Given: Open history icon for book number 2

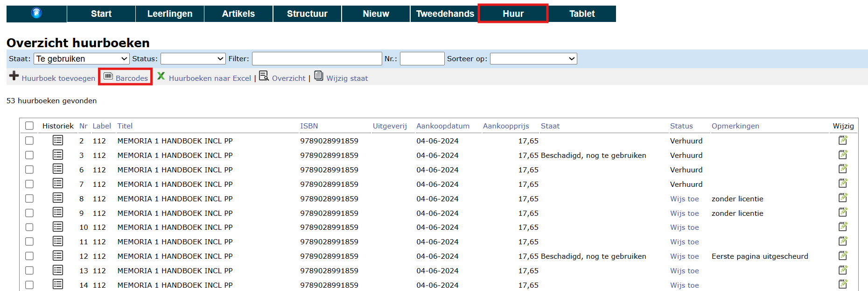Looking at the screenshot, I should pyautogui.click(x=58, y=140).
